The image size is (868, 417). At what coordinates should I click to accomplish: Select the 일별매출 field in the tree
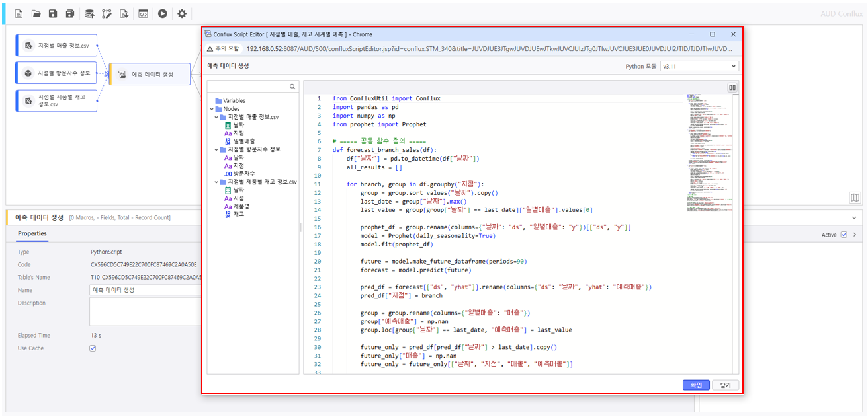pyautogui.click(x=243, y=141)
